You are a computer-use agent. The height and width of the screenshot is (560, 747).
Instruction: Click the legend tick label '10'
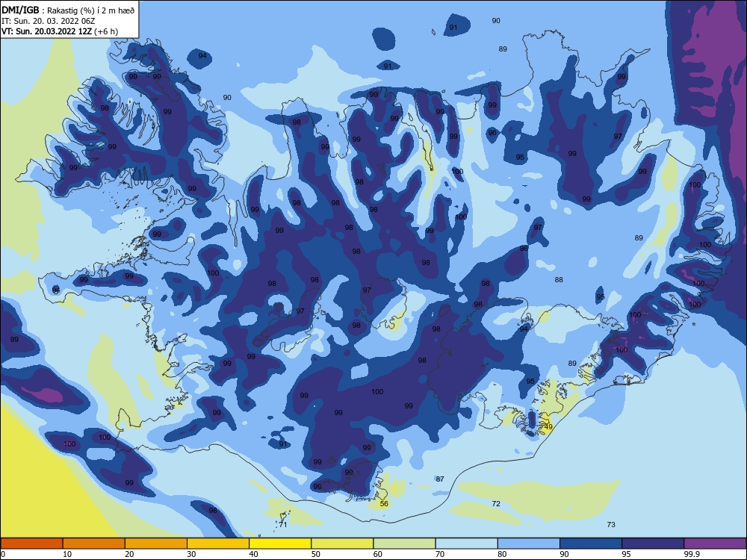click(67, 554)
